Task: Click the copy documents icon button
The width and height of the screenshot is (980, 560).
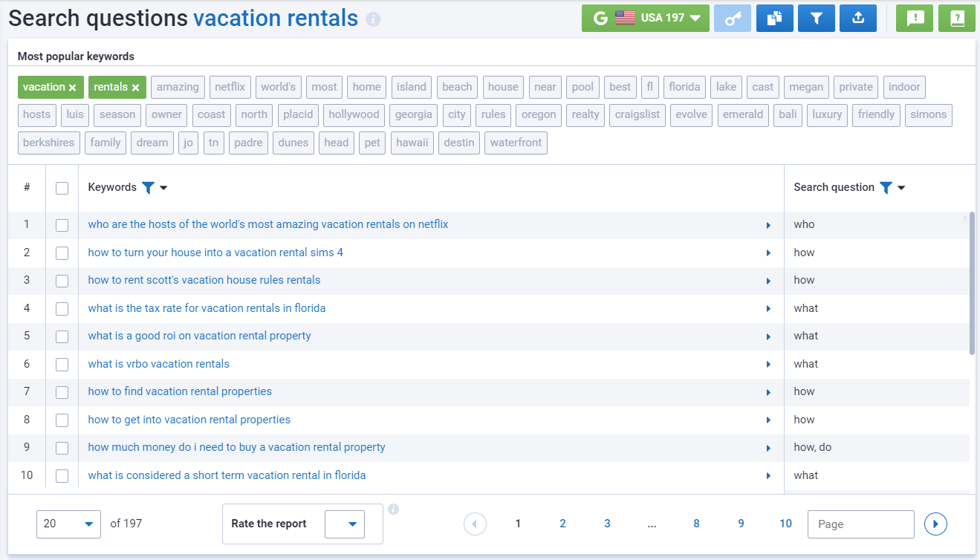Action: (774, 19)
